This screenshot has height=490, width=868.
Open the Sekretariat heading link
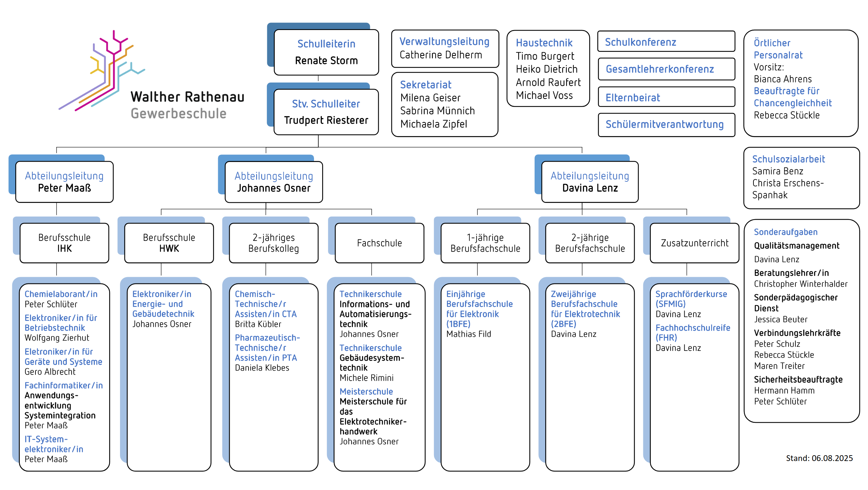pos(425,85)
